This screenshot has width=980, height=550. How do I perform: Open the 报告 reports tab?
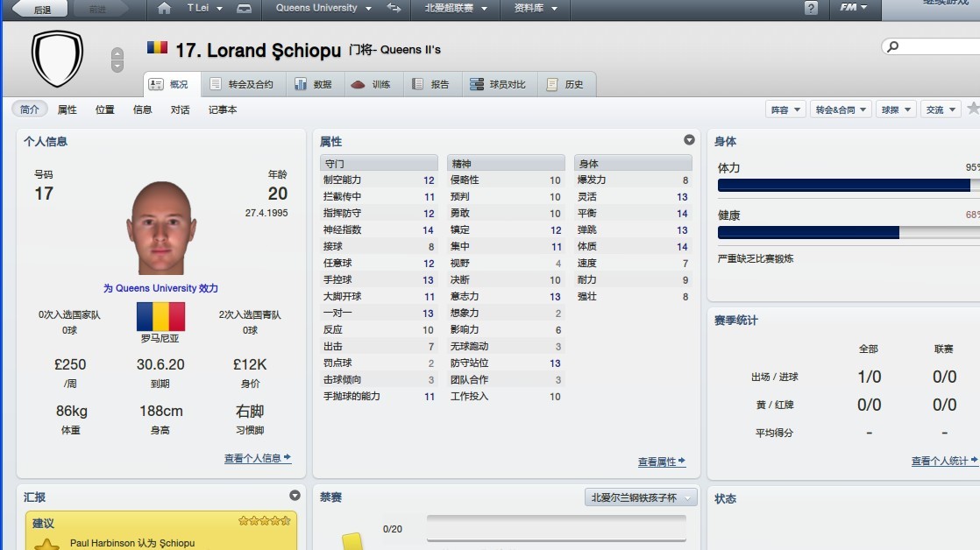(x=432, y=84)
